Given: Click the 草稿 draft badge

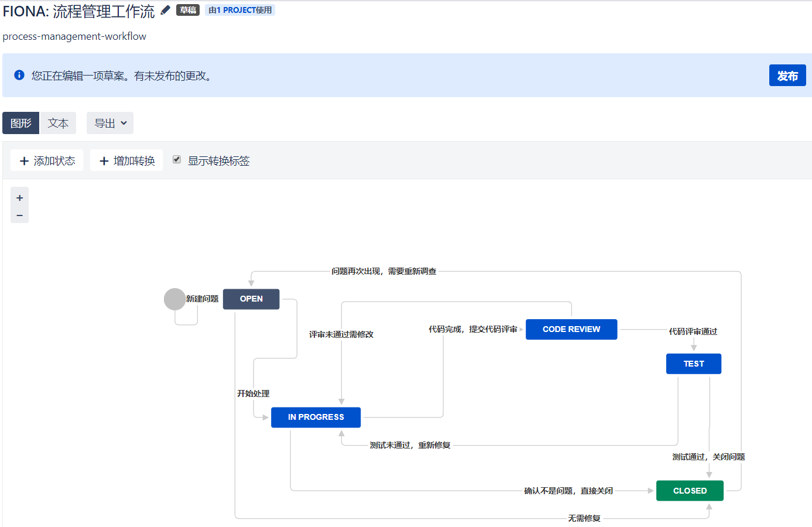Looking at the screenshot, I should tap(188, 10).
